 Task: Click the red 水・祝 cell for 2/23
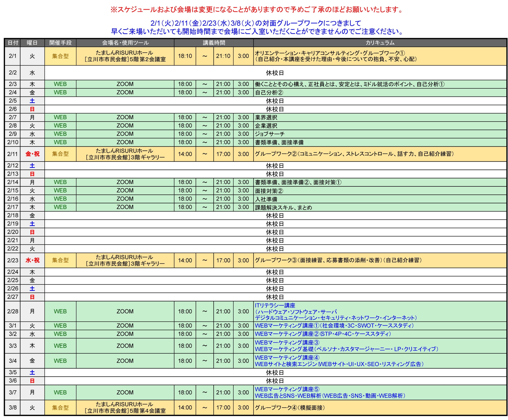point(32,260)
